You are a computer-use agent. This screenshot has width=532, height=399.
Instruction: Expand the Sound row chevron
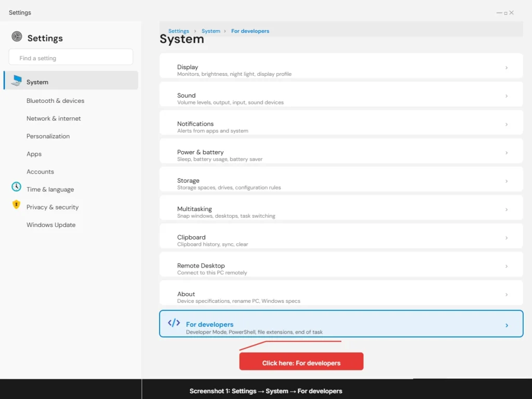click(507, 96)
